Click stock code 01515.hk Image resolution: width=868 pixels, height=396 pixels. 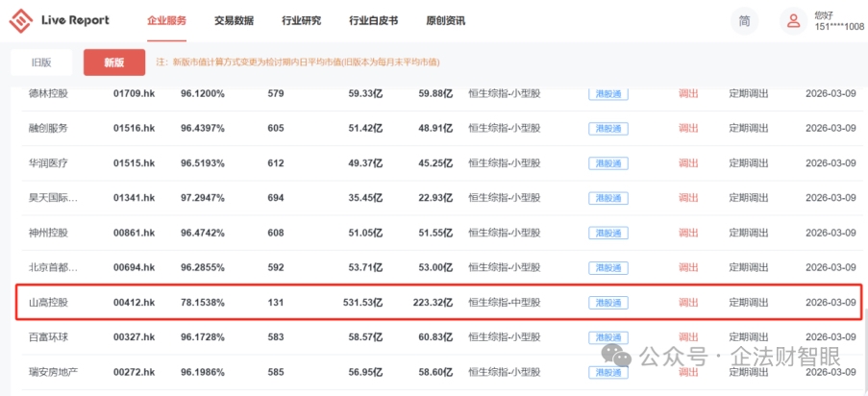click(134, 163)
